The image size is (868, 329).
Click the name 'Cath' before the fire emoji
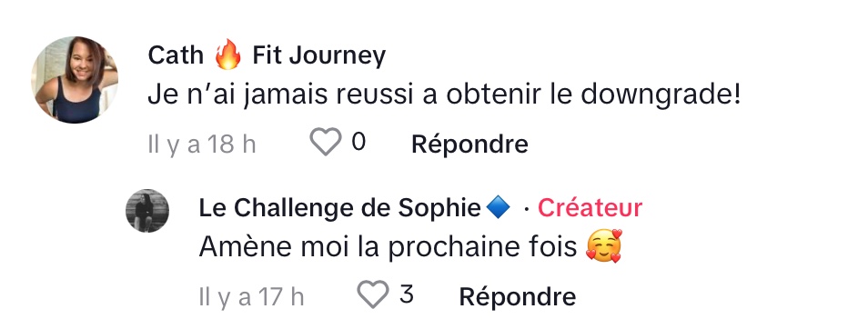pos(176,55)
